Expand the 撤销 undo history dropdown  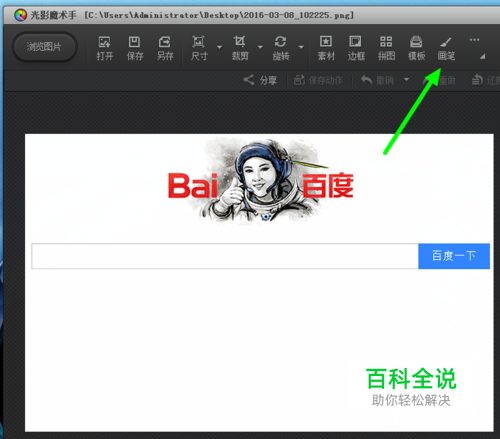(x=406, y=80)
